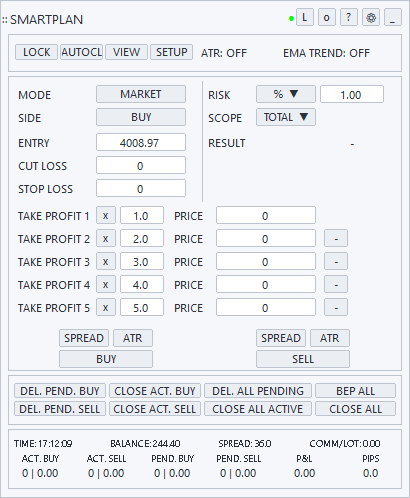Click the L button in the title bar
The image size is (410, 498).
coord(304,17)
